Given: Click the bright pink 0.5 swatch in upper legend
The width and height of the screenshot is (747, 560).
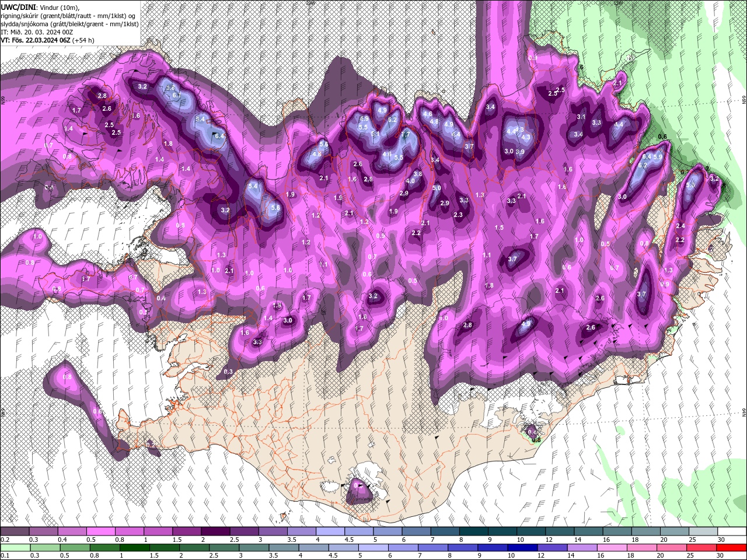Looking at the screenshot, I should pyautogui.click(x=100, y=531).
